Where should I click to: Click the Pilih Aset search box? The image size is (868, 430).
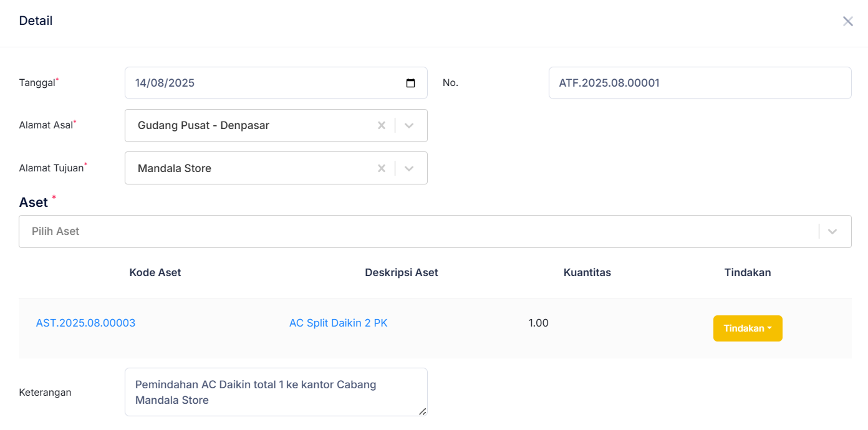tap(412, 231)
